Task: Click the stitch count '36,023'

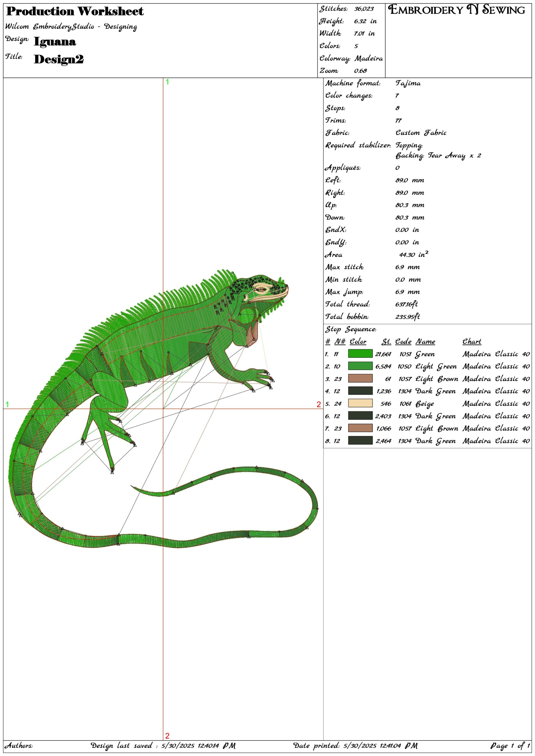Action: [x=364, y=9]
